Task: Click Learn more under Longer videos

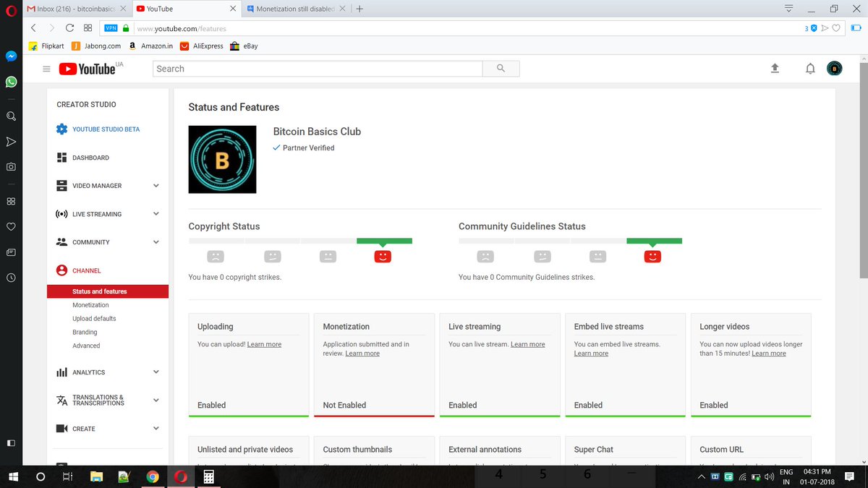Action: [x=769, y=354]
